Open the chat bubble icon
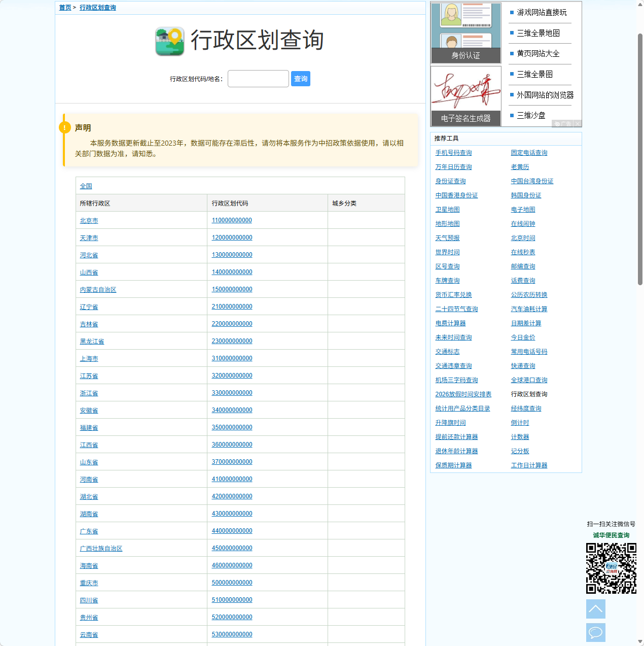This screenshot has width=644, height=646. coord(595,632)
